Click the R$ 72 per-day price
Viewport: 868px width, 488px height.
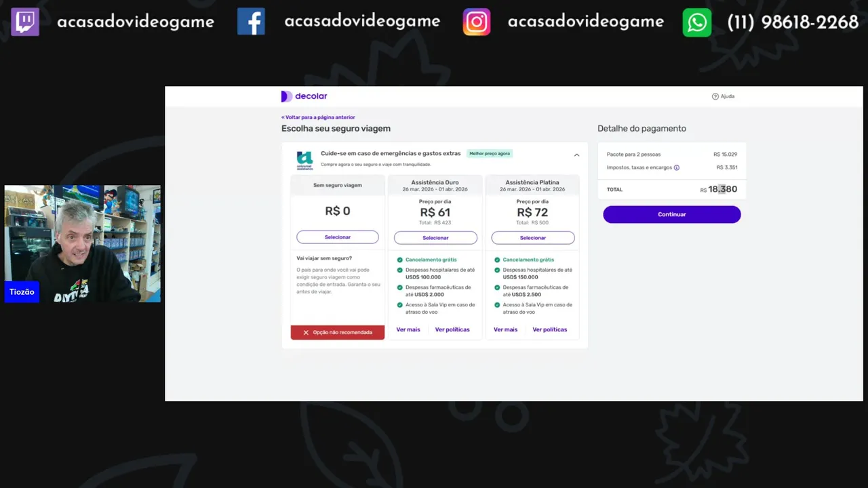pos(533,213)
